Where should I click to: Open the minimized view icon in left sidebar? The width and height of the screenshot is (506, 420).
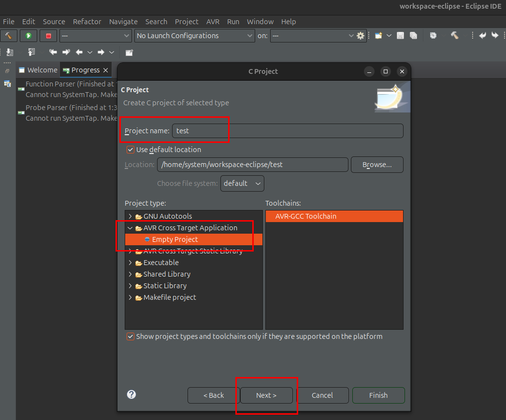7,84
